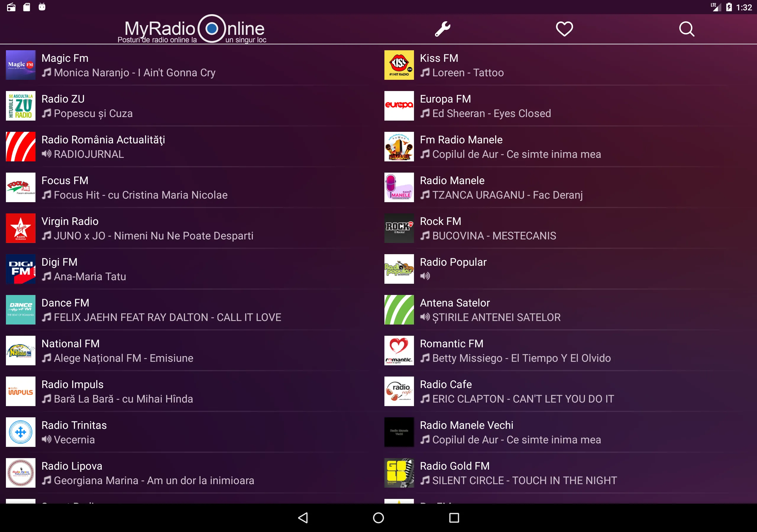Screen dimensions: 757x532
Task: Tap the Radio Manele Vechi black logo
Action: (399, 432)
